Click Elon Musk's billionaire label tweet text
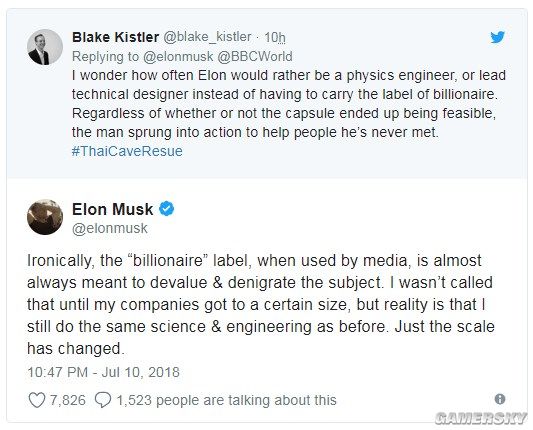This screenshot has width=533, height=430. 261,304
